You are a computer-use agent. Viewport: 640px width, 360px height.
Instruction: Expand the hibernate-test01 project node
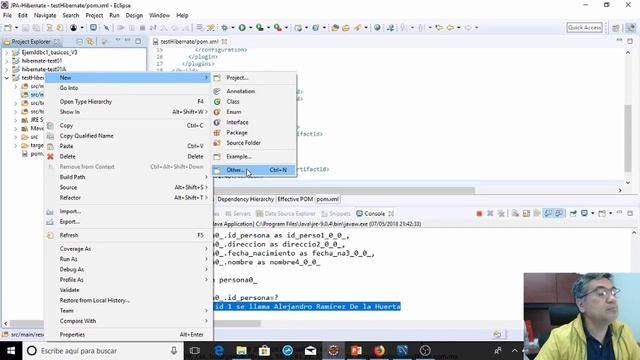(6, 61)
